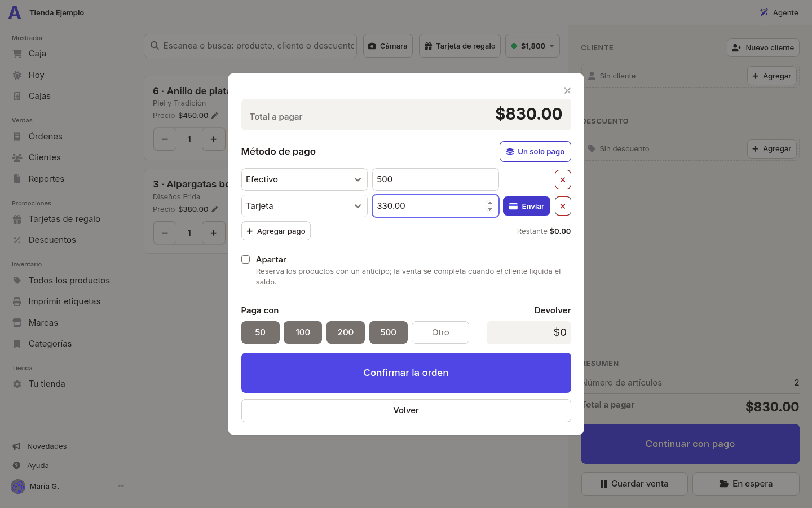812x508 pixels.
Task: Select the 100 Paga con amount
Action: coord(303,332)
